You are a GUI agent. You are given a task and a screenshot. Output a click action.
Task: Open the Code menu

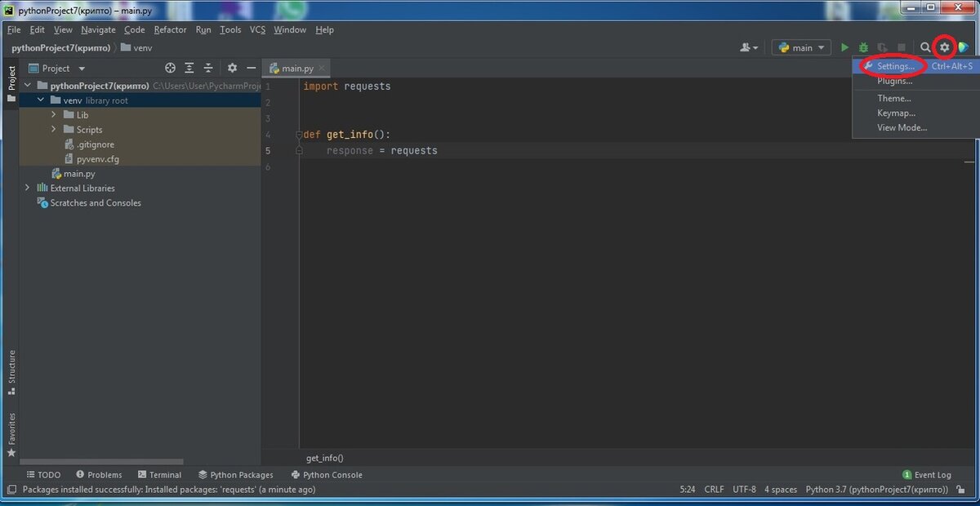[x=135, y=29]
